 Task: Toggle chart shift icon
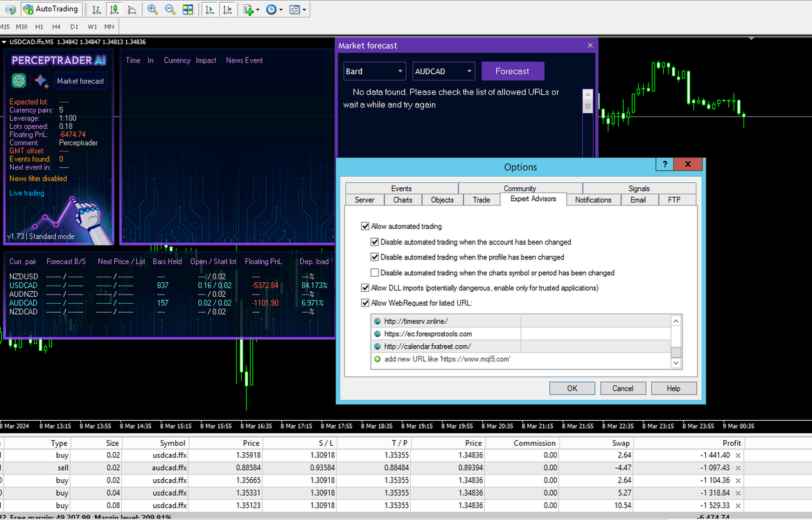(x=227, y=9)
